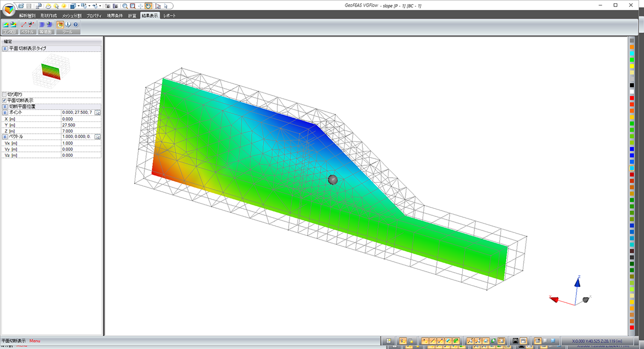Click the red Menu text in status bar
Viewport: 644px width, 349px height.
(x=35, y=341)
